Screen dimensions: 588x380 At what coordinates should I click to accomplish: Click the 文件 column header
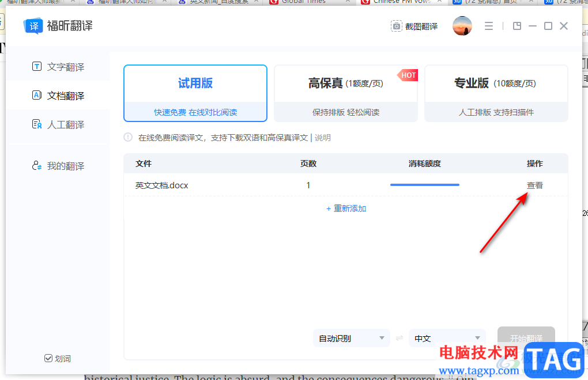pyautogui.click(x=143, y=164)
